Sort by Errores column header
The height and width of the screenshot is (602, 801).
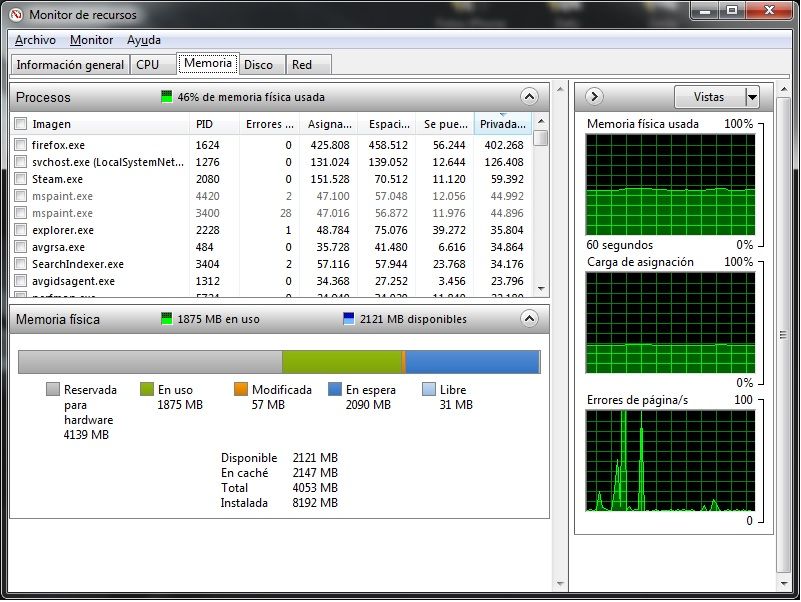point(269,124)
